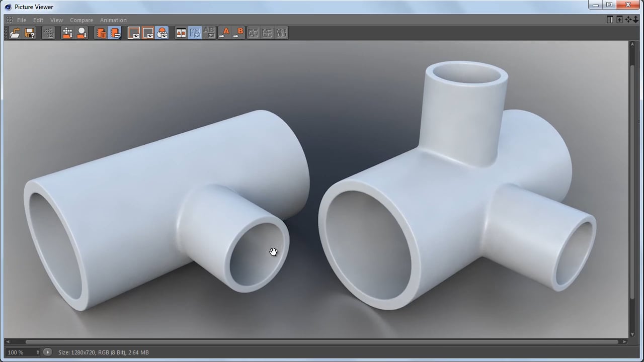The image size is (644, 362).
Task: Click the zoom percentage stepper arrows
Action: 38,352
